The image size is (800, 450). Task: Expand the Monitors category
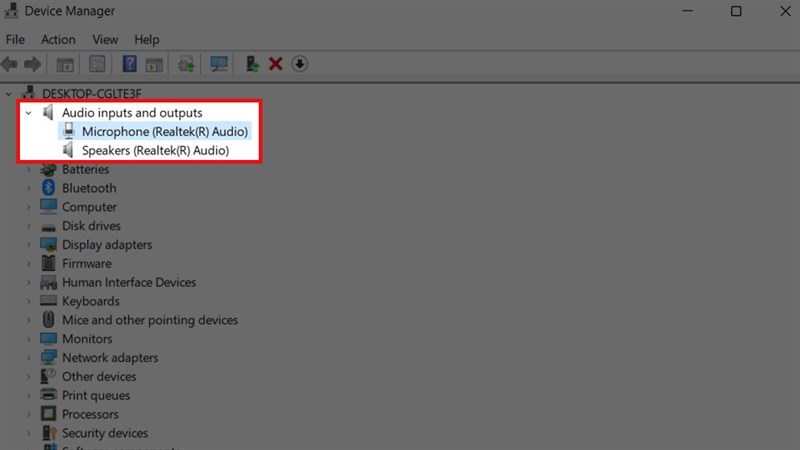(x=29, y=339)
